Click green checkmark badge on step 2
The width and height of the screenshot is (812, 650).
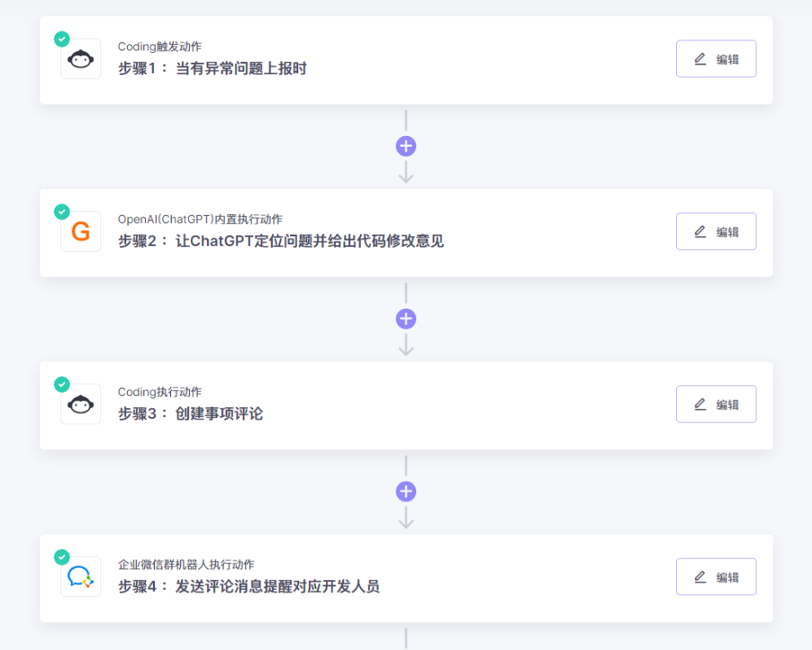(62, 212)
